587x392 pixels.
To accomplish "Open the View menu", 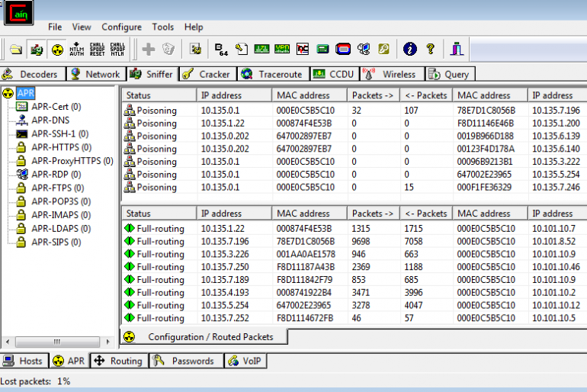I will point(82,27).
